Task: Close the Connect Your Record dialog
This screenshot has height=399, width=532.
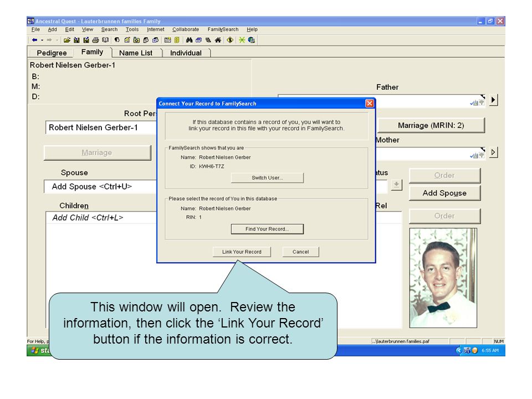Action: click(370, 104)
